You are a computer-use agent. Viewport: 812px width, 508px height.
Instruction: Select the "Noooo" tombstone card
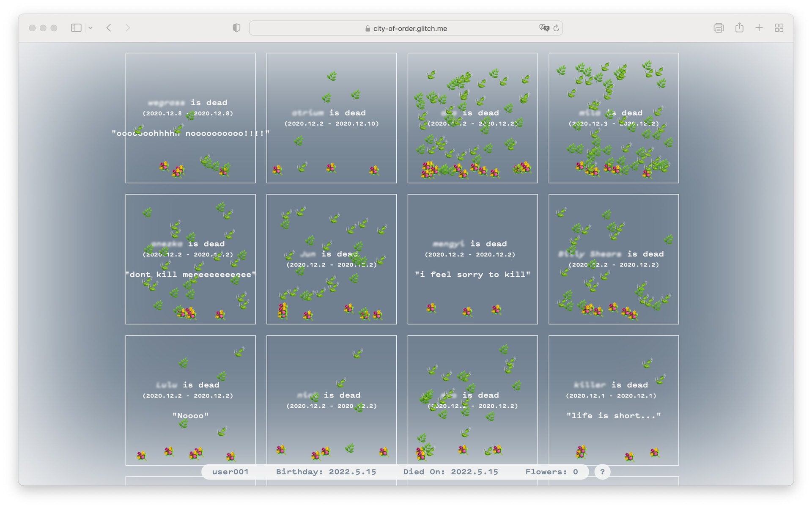[190, 400]
